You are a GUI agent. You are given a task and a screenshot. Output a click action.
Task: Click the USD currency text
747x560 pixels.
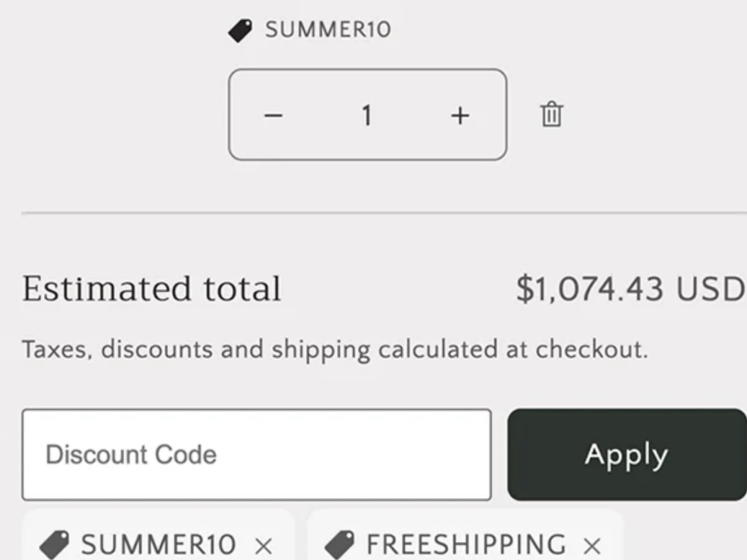point(710,288)
